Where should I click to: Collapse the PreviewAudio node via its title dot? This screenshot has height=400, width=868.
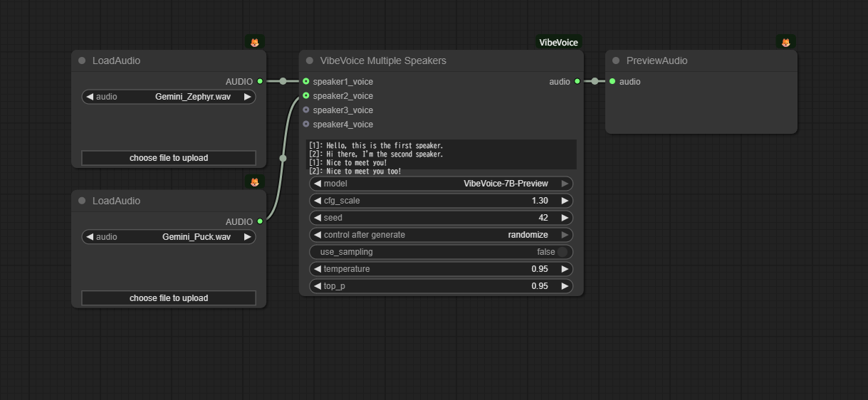[616, 60]
